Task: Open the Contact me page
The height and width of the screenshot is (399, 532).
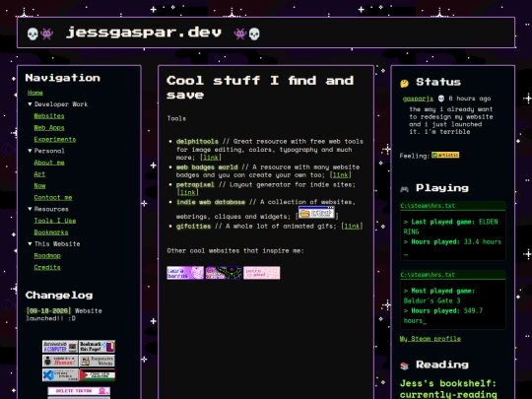Action: pos(53,197)
